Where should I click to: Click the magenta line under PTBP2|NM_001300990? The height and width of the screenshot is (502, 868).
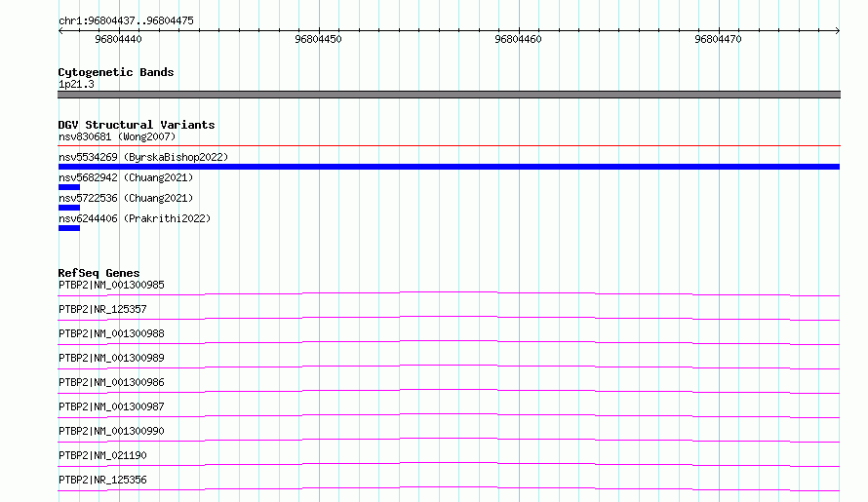[449, 439]
